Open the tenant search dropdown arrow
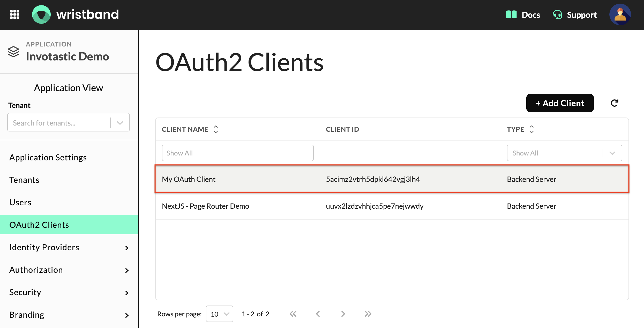644x328 pixels. point(120,123)
